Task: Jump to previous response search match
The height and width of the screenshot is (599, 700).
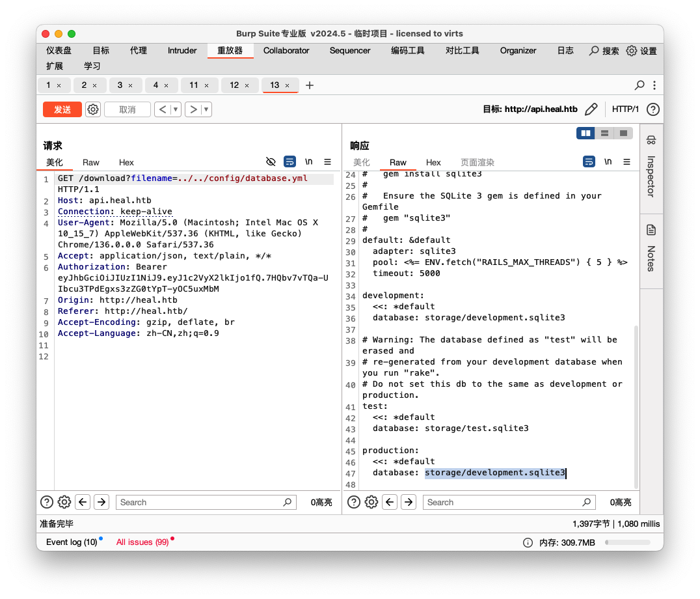Action: coord(390,502)
